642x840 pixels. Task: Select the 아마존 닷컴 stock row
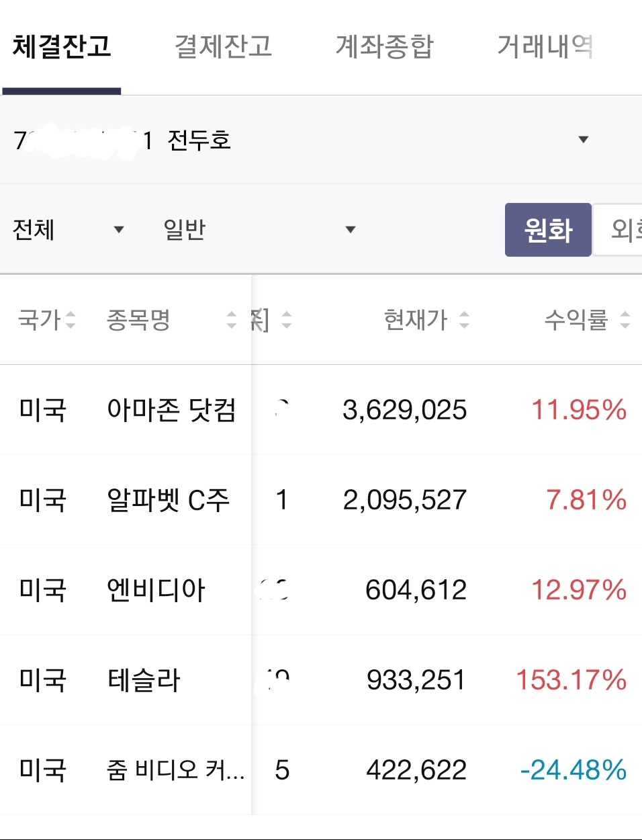click(171, 410)
